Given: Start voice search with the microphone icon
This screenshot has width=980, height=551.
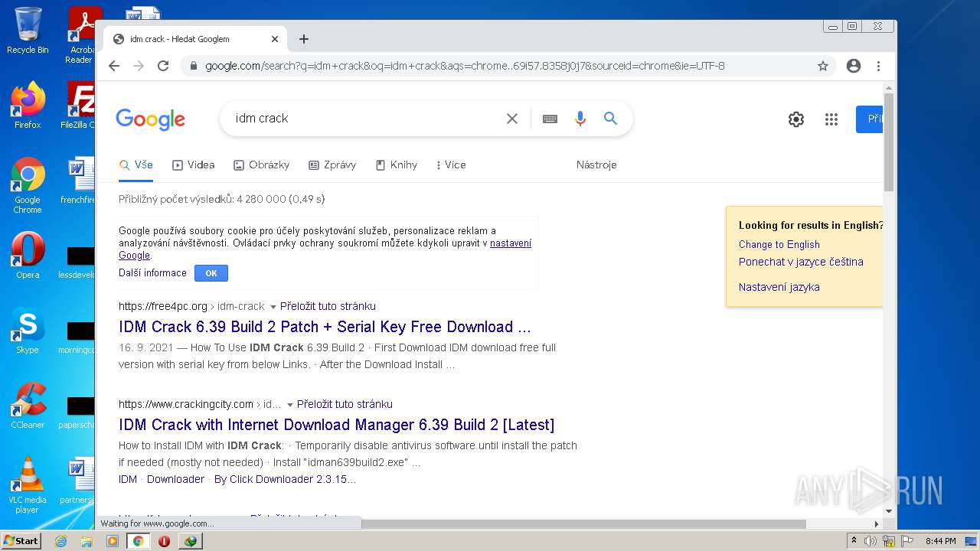Looking at the screenshot, I should 580,119.
